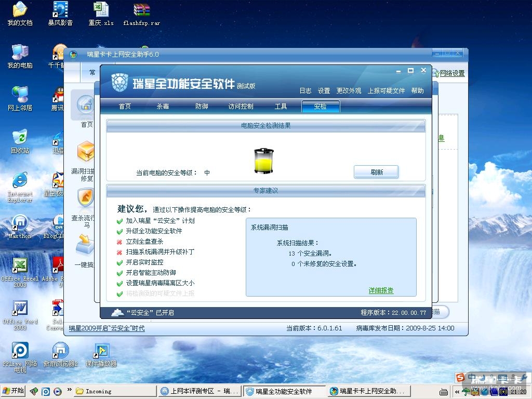Toggle 将检测到的可疑文件上报 check item
This screenshot has height=399, width=532.
point(156,294)
